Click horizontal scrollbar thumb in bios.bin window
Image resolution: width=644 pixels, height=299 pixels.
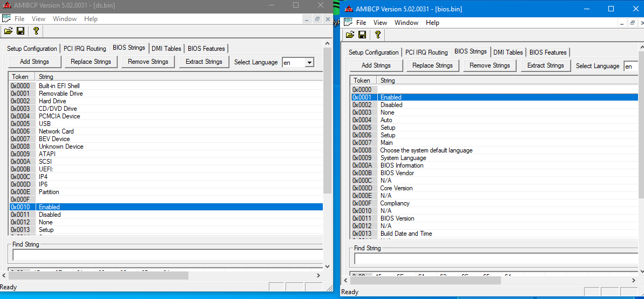coord(425,280)
